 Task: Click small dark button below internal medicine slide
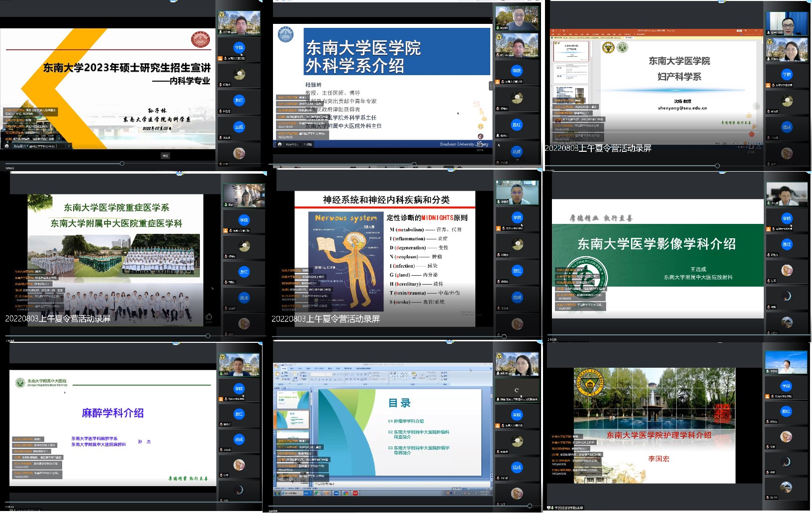point(166,156)
